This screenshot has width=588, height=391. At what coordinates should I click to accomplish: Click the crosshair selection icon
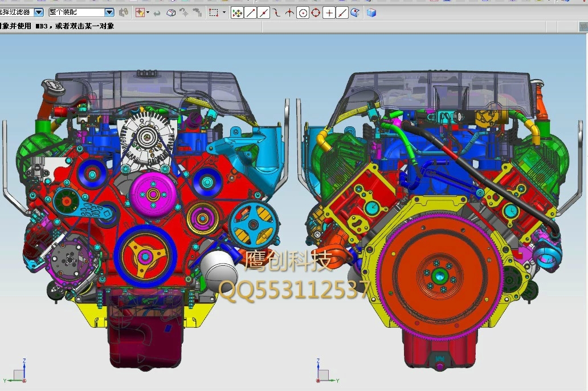click(140, 13)
